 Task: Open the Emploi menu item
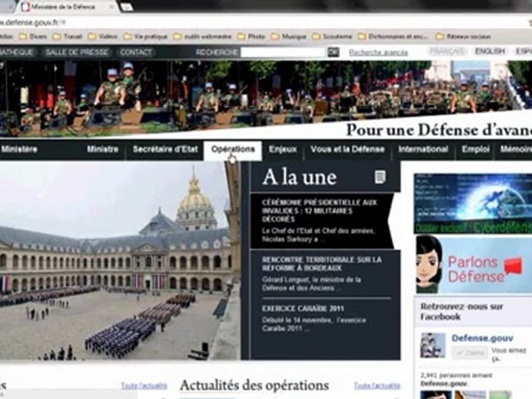tap(475, 149)
